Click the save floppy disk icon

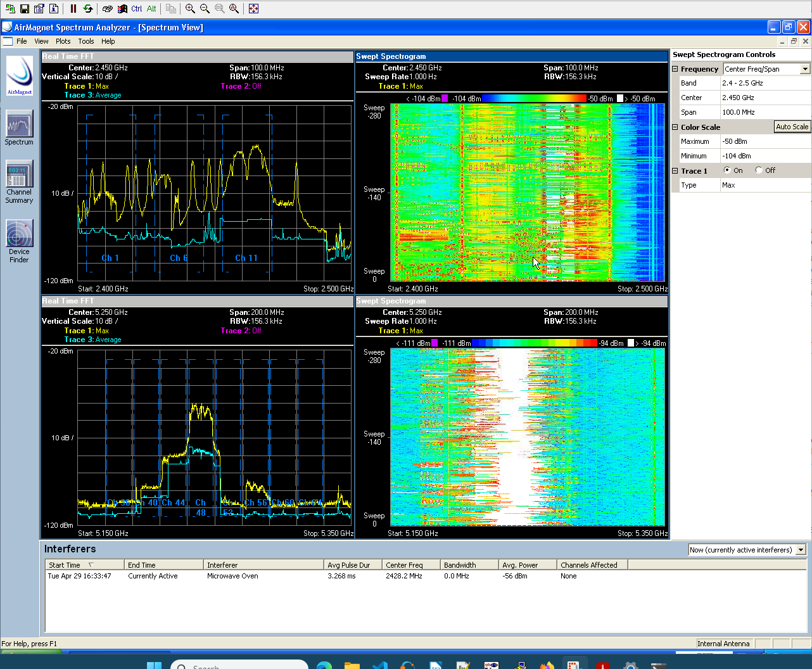coord(25,9)
